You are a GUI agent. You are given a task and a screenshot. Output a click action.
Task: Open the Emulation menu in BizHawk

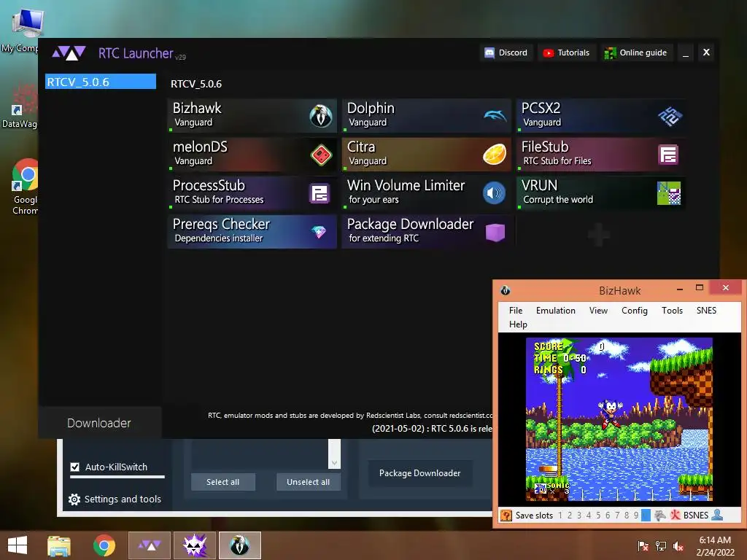click(555, 311)
